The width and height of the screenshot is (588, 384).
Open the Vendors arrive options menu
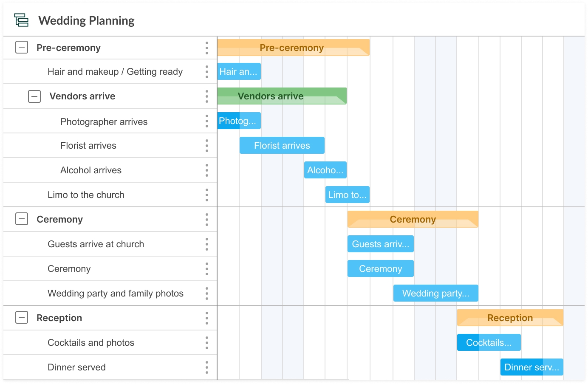pos(207,96)
